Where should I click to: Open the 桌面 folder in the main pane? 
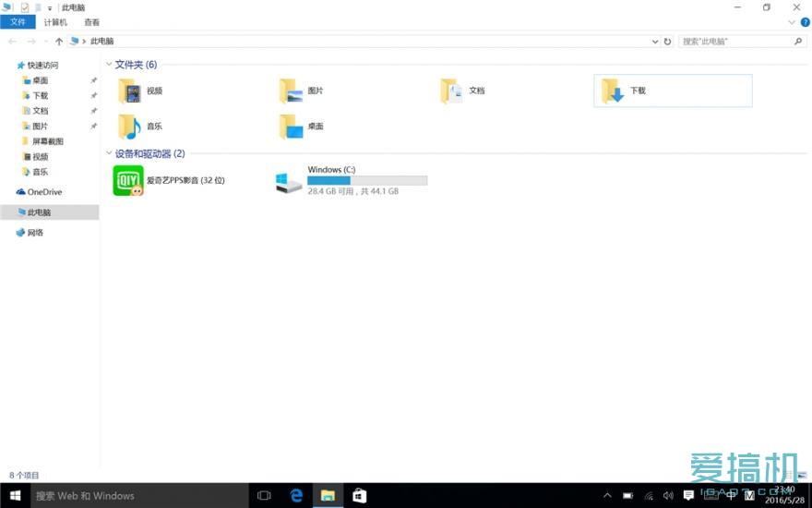[302, 127]
